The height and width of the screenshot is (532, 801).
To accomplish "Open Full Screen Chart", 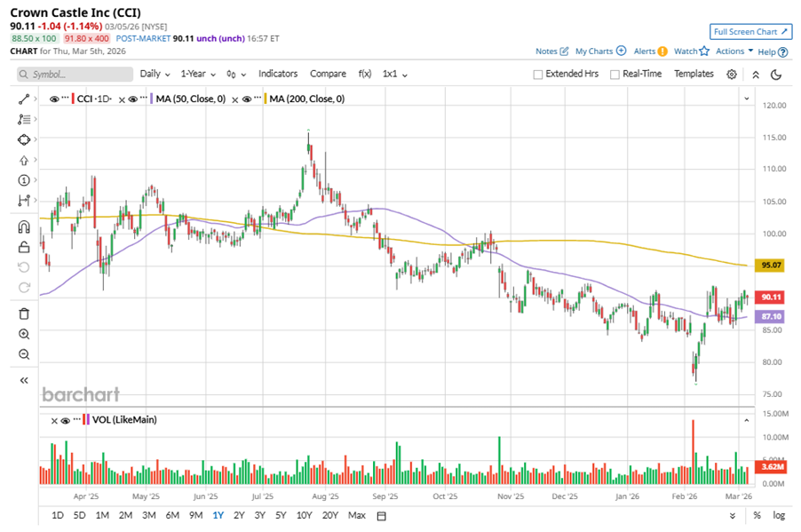I will (751, 32).
